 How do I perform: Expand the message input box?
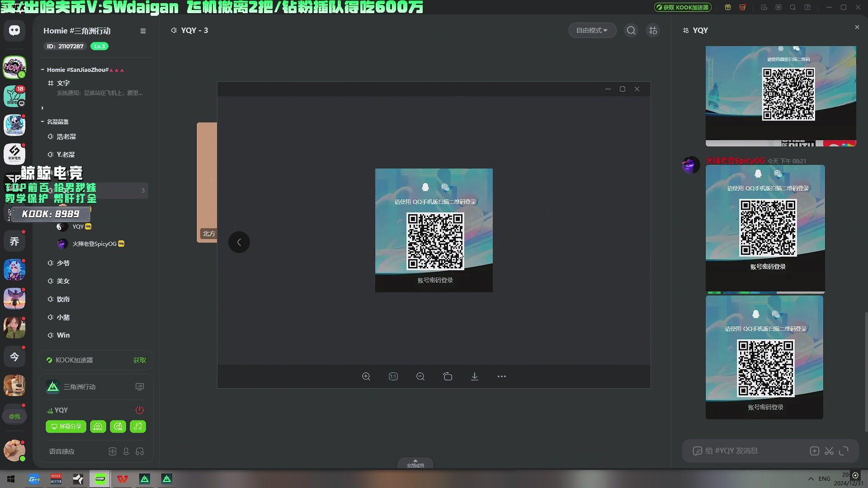pos(844,450)
